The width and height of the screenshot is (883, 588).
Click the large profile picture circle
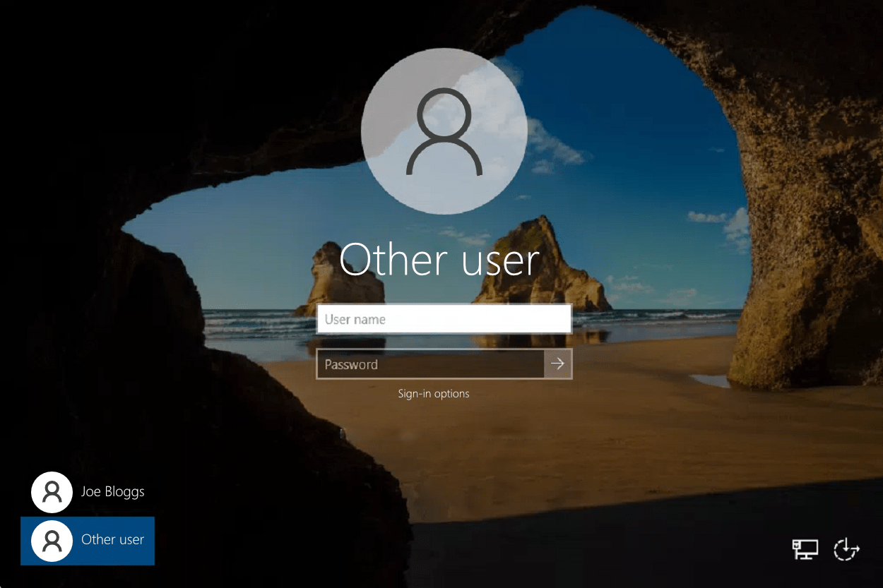tap(444, 131)
